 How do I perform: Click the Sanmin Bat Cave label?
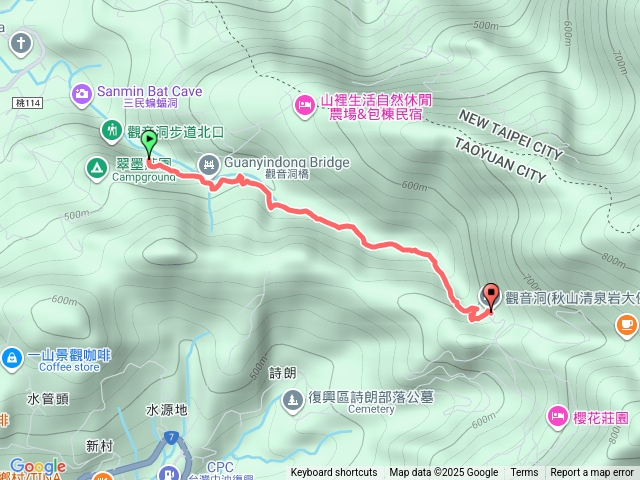pyautogui.click(x=149, y=91)
